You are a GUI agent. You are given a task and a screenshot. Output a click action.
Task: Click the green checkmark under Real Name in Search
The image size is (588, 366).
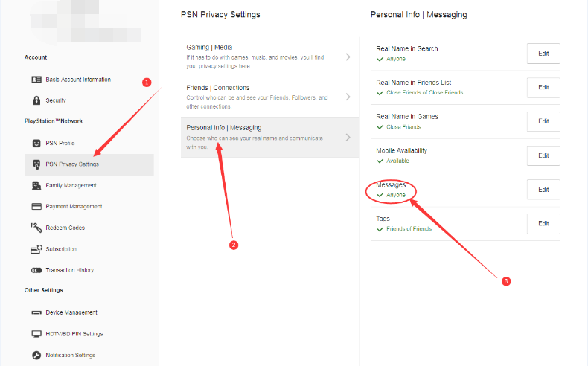[380, 59]
